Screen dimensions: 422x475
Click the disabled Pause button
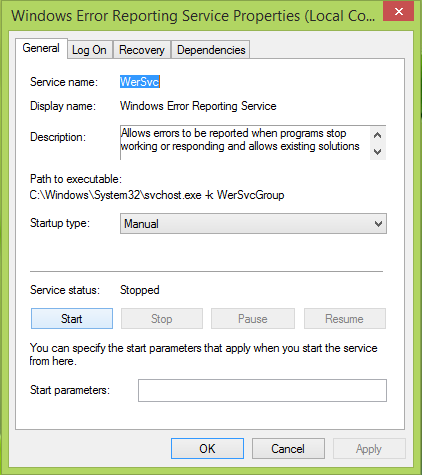point(253,319)
